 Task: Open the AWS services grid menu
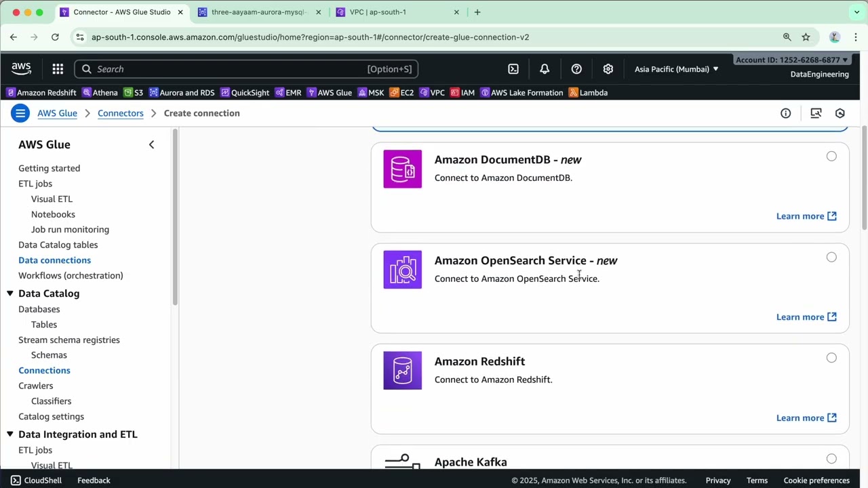click(x=58, y=69)
